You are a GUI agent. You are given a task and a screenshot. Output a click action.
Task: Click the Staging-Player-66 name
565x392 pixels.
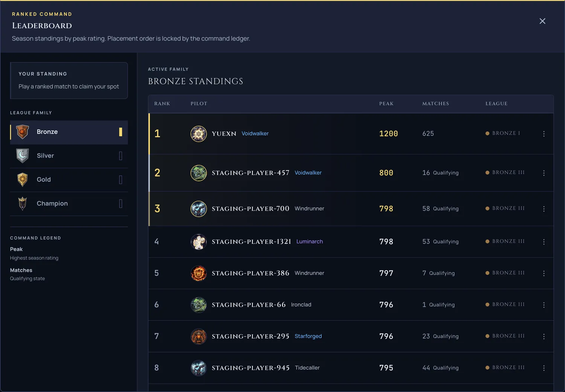(249, 305)
